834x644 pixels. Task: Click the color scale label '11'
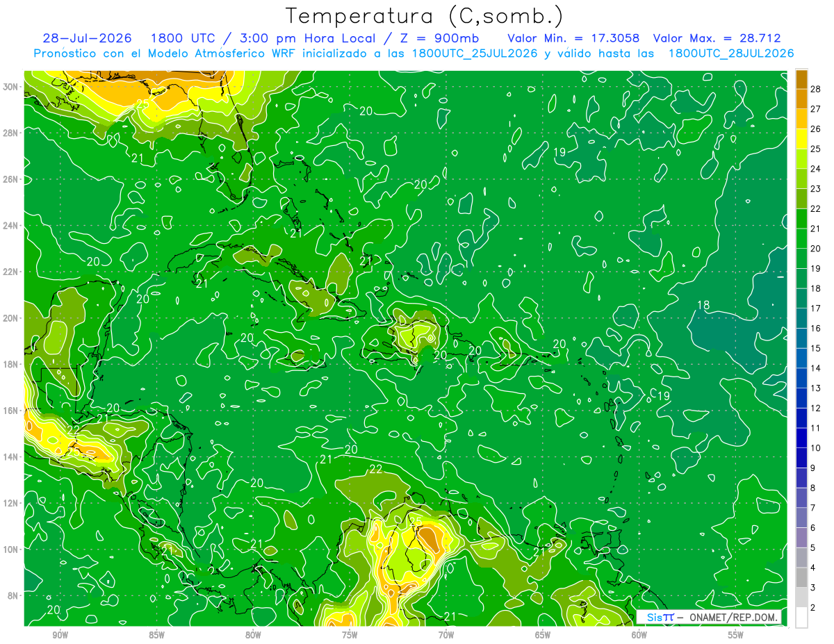point(816,428)
